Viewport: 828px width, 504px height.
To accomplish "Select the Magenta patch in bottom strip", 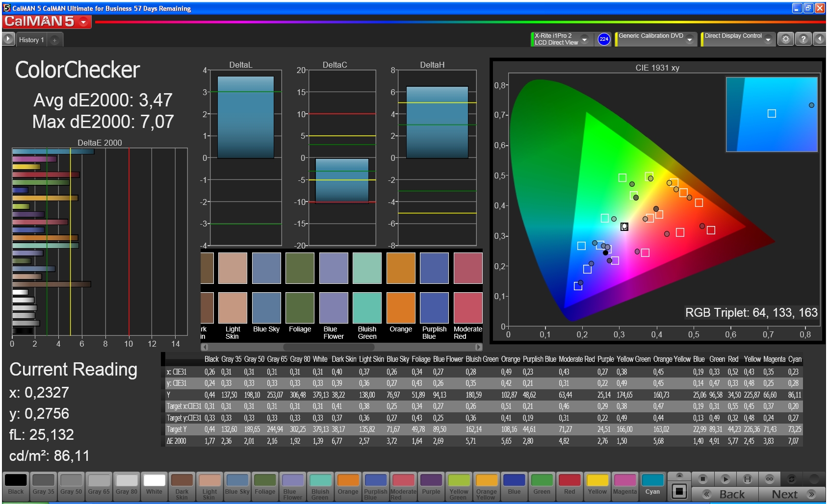I will click(625, 485).
